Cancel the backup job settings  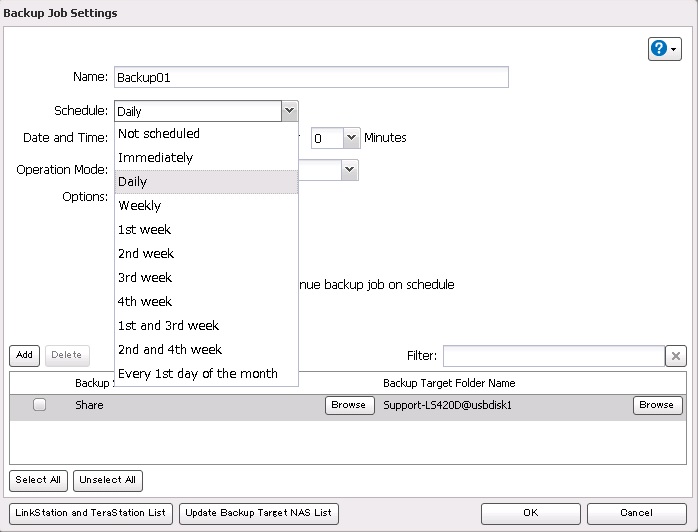point(637,513)
